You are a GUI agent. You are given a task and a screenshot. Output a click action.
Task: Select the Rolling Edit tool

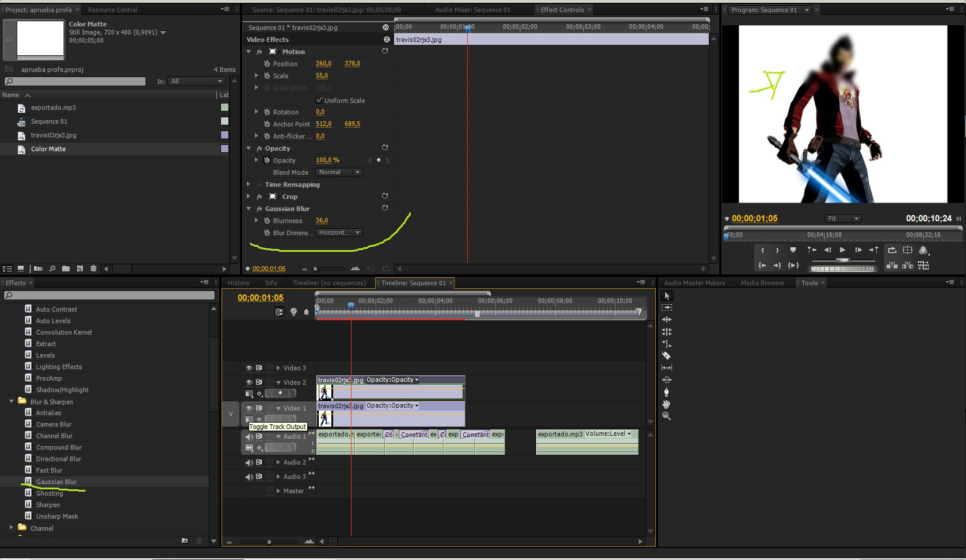667,332
